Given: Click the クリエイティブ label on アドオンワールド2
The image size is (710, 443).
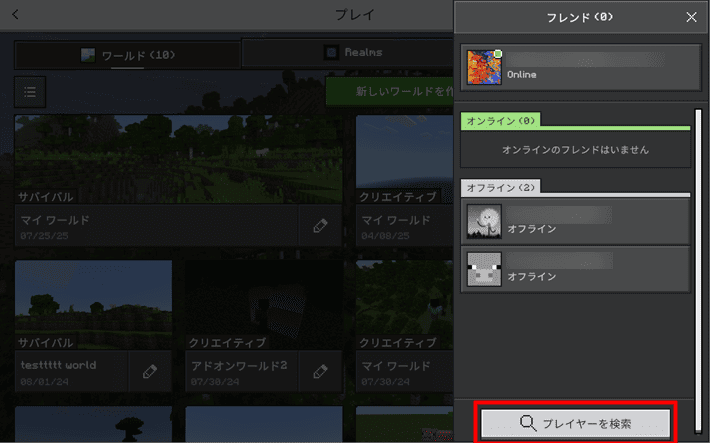Looking at the screenshot, I should tap(227, 343).
